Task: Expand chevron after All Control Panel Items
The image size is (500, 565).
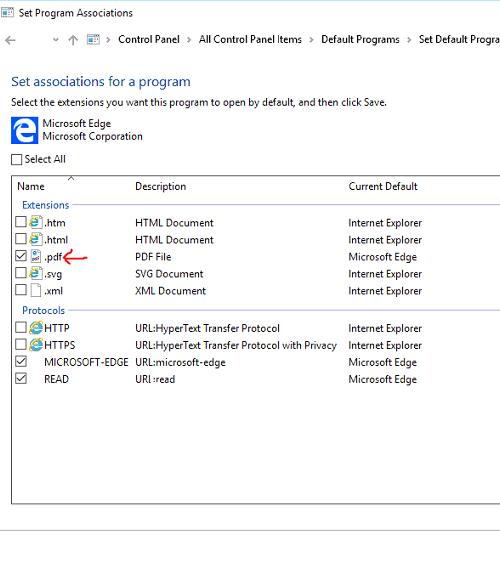Action: coord(311,40)
